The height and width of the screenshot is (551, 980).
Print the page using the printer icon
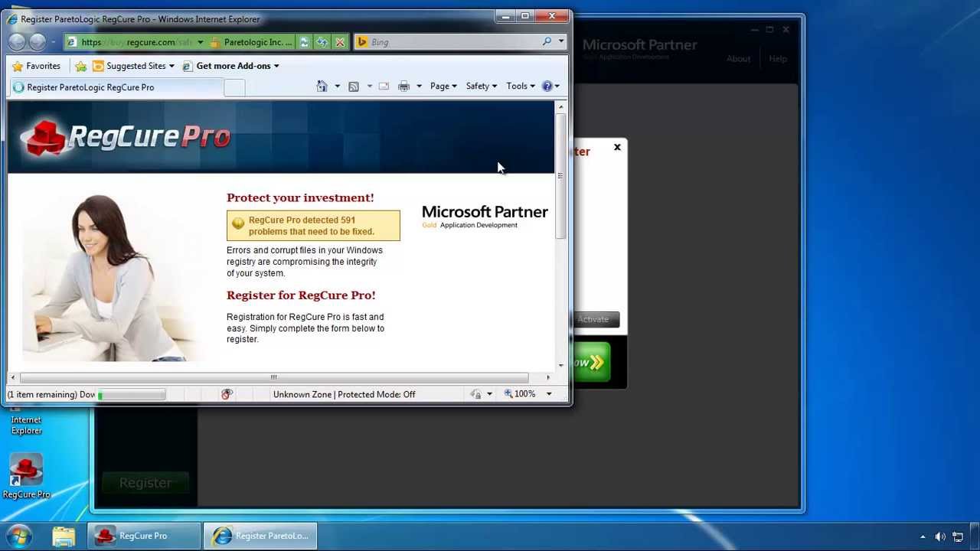(404, 86)
